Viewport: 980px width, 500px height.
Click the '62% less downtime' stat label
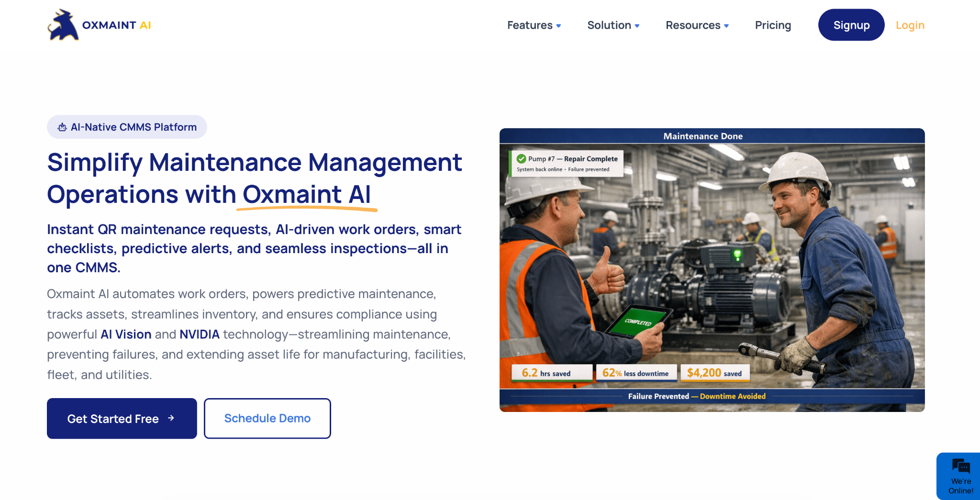[636, 373]
